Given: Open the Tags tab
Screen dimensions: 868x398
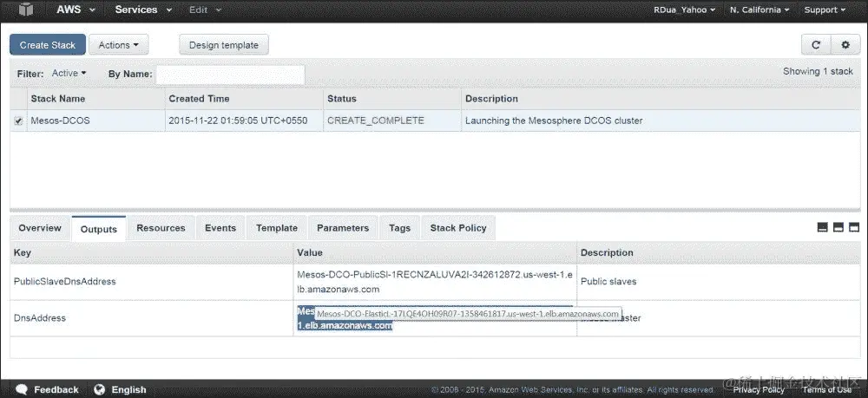Looking at the screenshot, I should (x=399, y=228).
